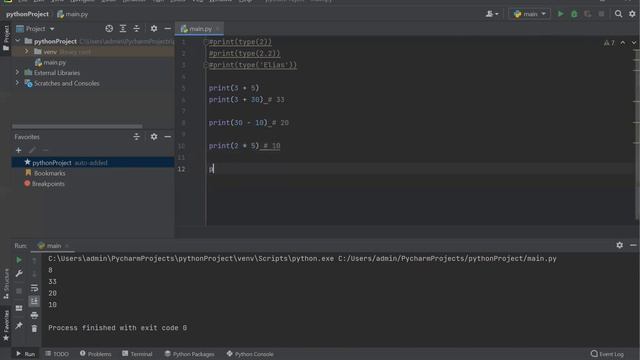Hide the Favorites panel
Screen dimensions: 640x360
(167, 137)
